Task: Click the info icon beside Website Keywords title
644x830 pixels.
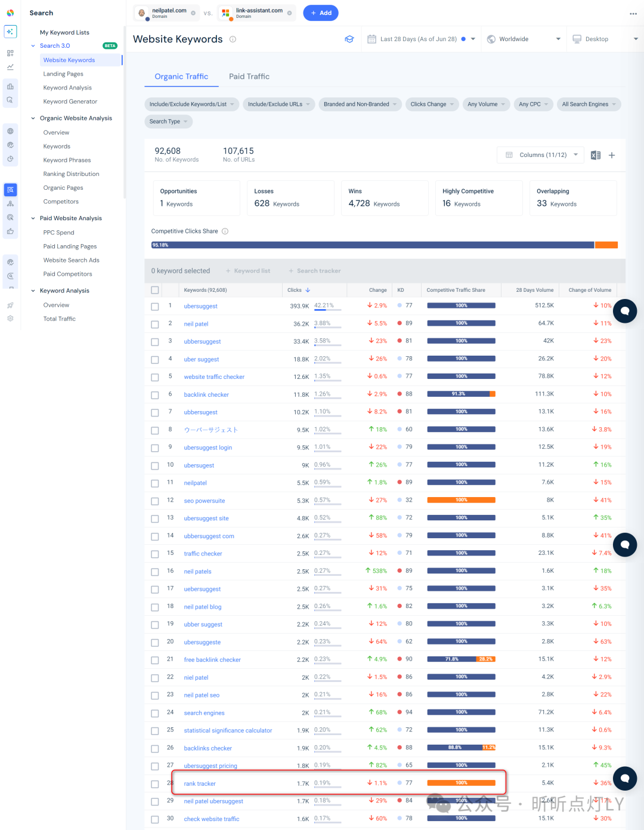Action: (x=233, y=39)
